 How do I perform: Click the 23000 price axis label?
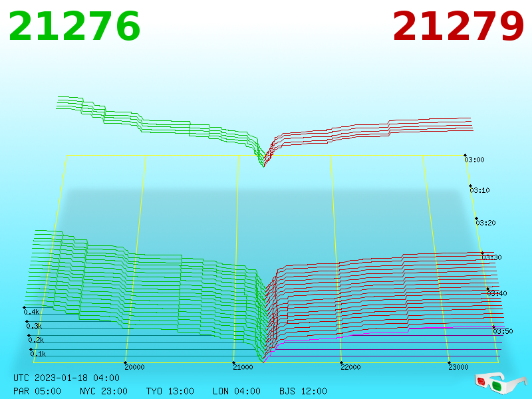tap(458, 367)
